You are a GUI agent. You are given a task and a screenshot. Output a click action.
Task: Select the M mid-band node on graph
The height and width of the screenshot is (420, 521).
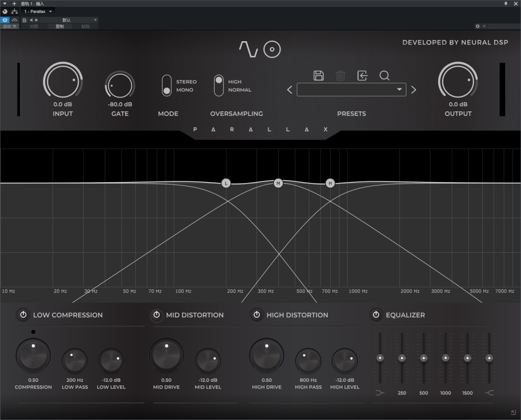(278, 183)
